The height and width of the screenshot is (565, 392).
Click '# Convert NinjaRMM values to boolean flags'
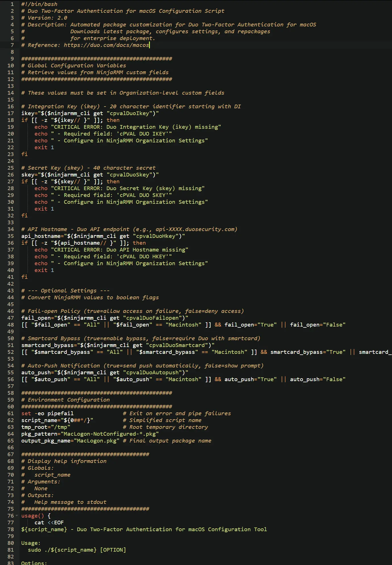click(90, 297)
